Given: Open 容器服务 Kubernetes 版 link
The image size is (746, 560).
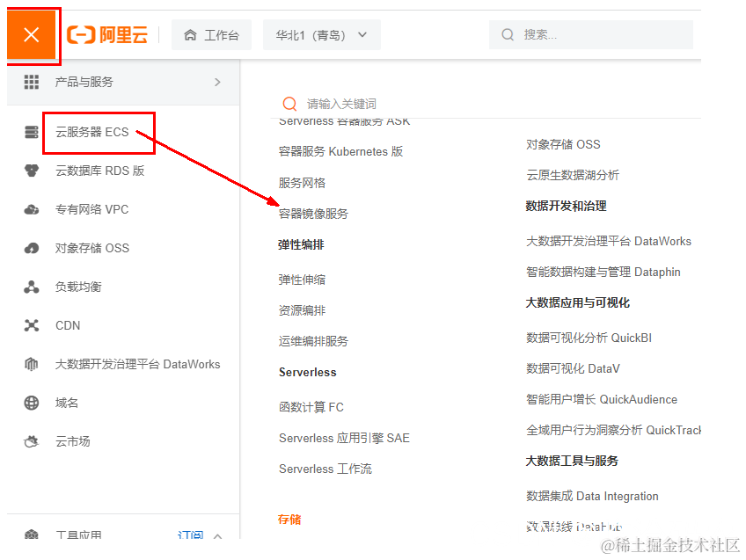Looking at the screenshot, I should (x=340, y=151).
